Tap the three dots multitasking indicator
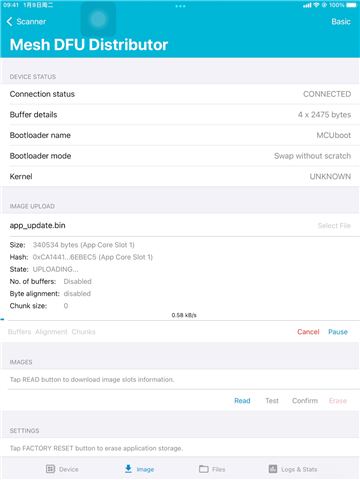Viewport: 360px width, 480px height. (180, 6)
